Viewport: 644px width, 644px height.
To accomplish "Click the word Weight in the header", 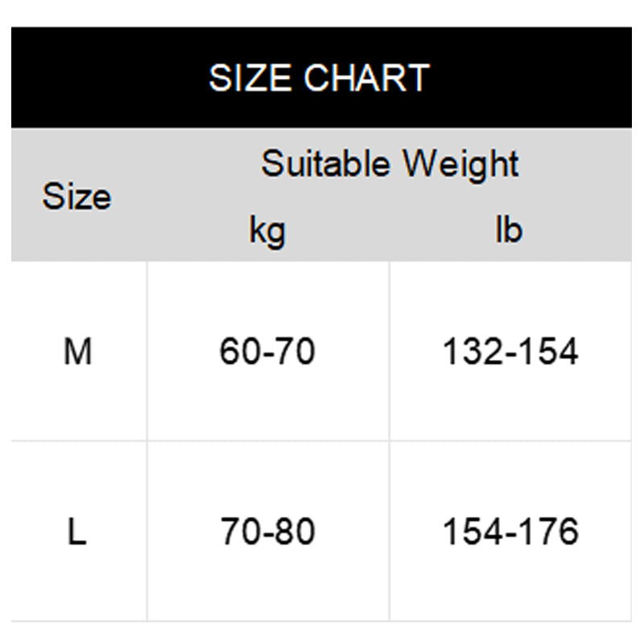I will pyautogui.click(x=461, y=164).
